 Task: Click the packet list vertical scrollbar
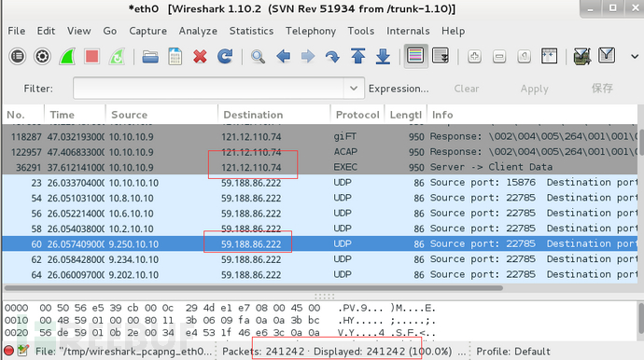[x=641, y=142]
